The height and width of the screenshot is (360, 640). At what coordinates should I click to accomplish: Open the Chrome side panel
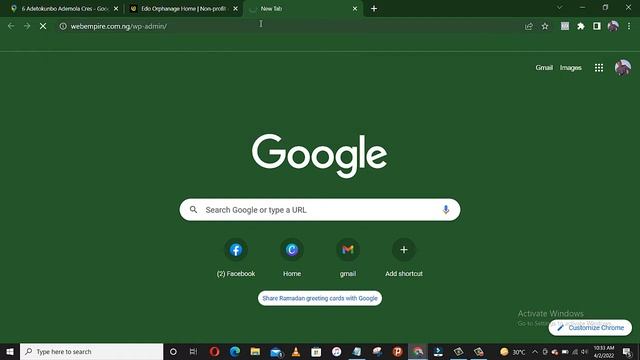[597, 26]
